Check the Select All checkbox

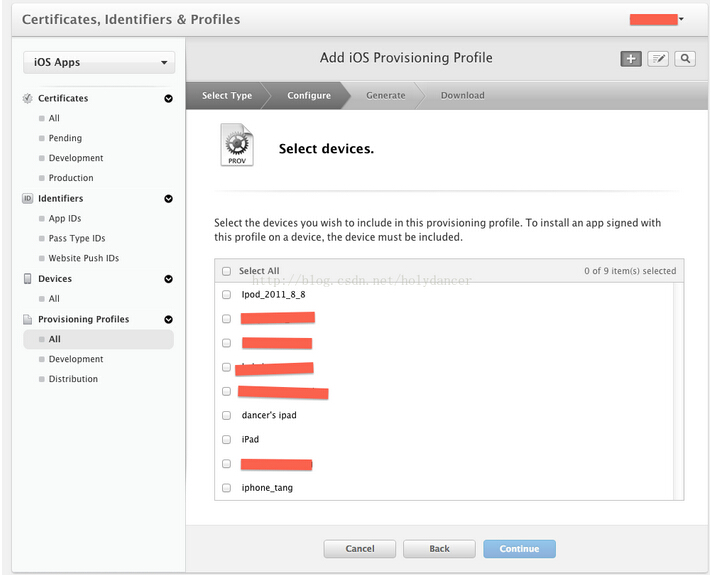226,271
